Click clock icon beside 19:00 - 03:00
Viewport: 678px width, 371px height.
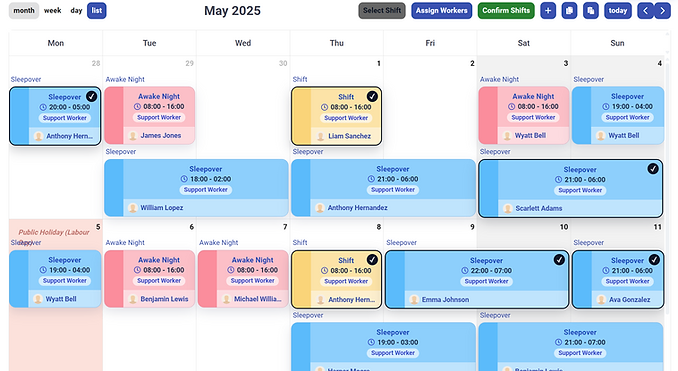coord(371,342)
